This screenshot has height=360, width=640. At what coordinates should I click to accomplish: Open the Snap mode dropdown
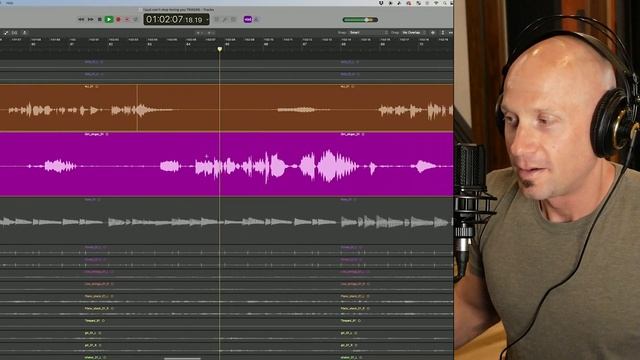(368, 33)
